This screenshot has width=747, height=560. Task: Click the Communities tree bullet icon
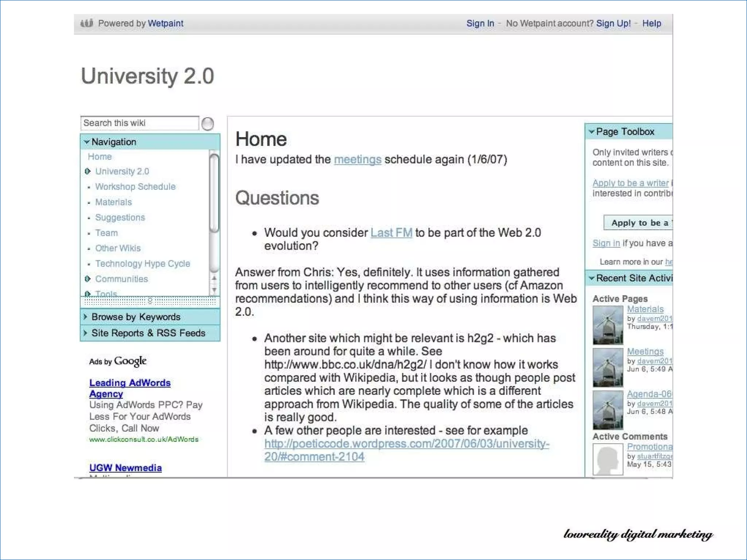88,279
